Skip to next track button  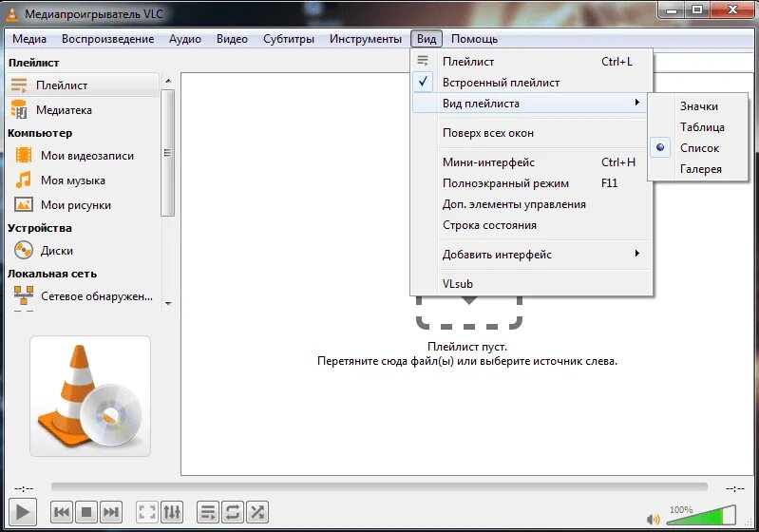[111, 512]
